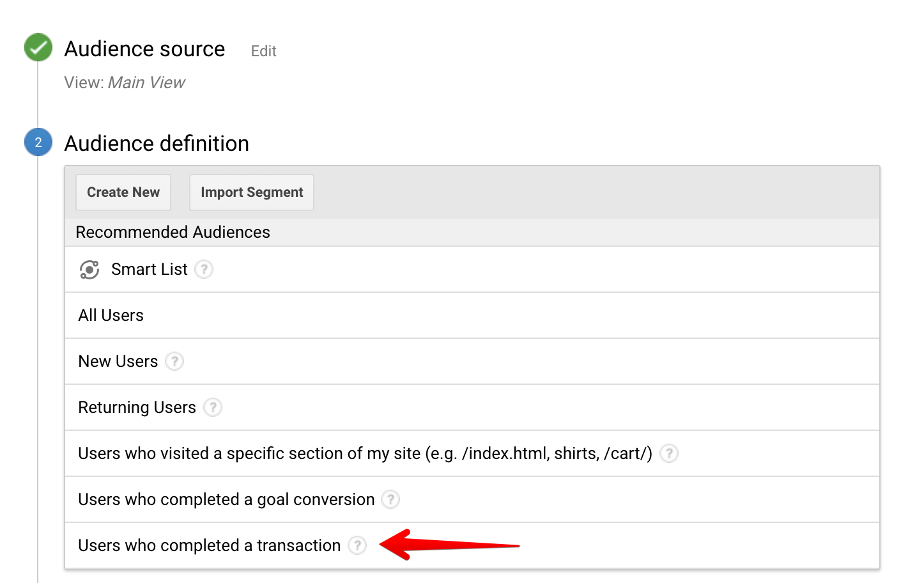Select Users who completed a goal conversion

pyautogui.click(x=226, y=500)
